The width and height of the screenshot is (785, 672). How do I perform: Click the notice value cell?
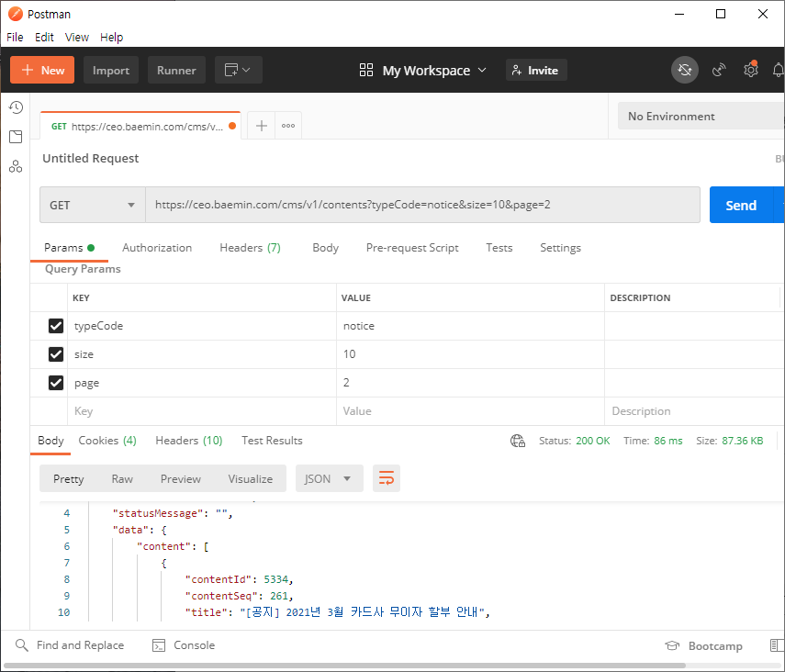point(470,326)
